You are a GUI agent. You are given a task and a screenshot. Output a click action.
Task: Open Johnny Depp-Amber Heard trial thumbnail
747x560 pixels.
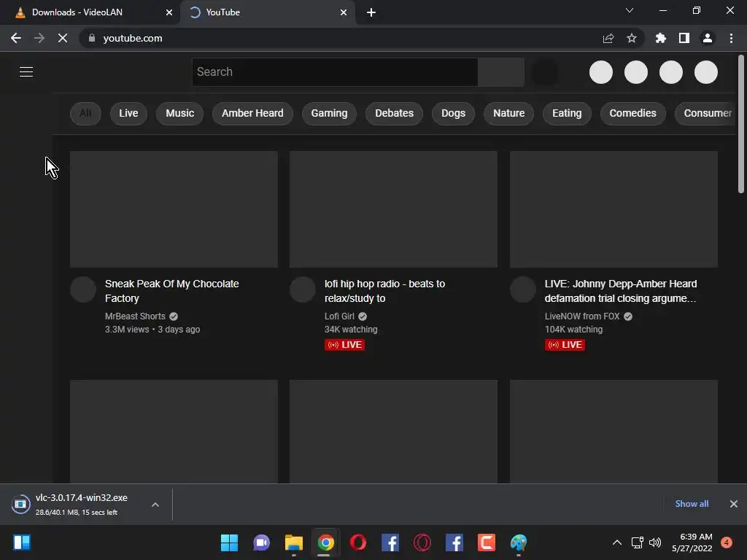(614, 209)
